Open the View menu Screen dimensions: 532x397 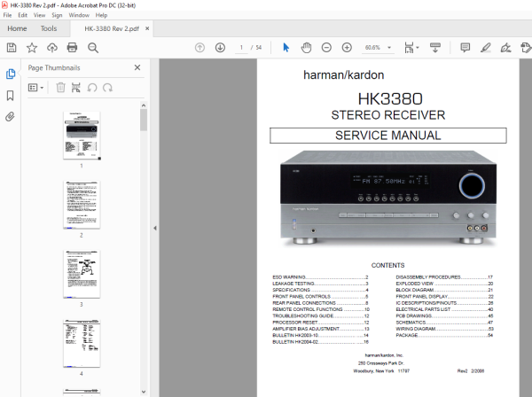point(39,15)
